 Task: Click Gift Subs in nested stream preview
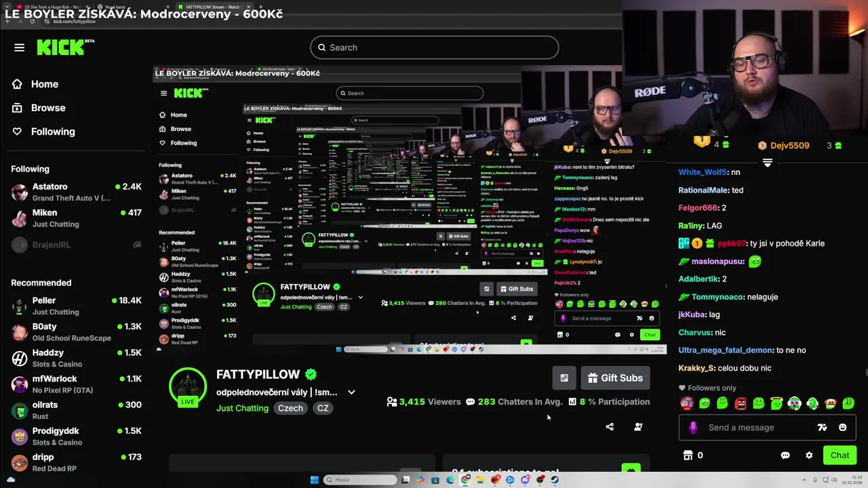(x=517, y=289)
